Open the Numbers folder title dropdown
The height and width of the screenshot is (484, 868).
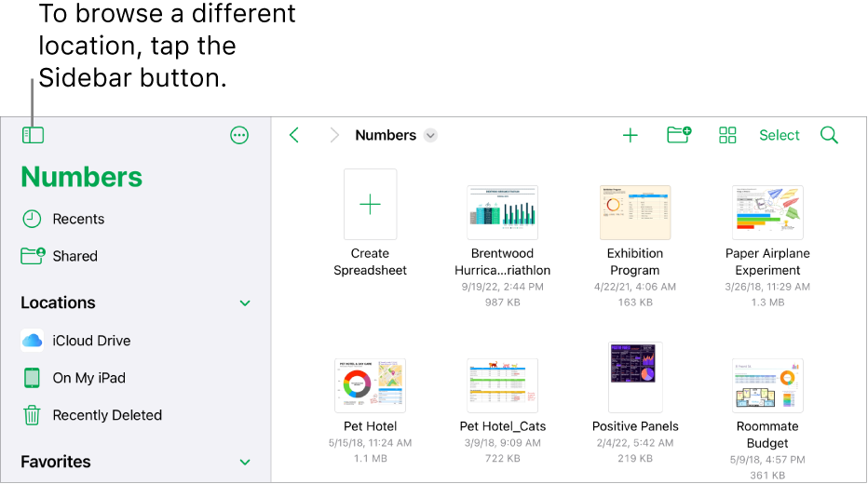[430, 135]
